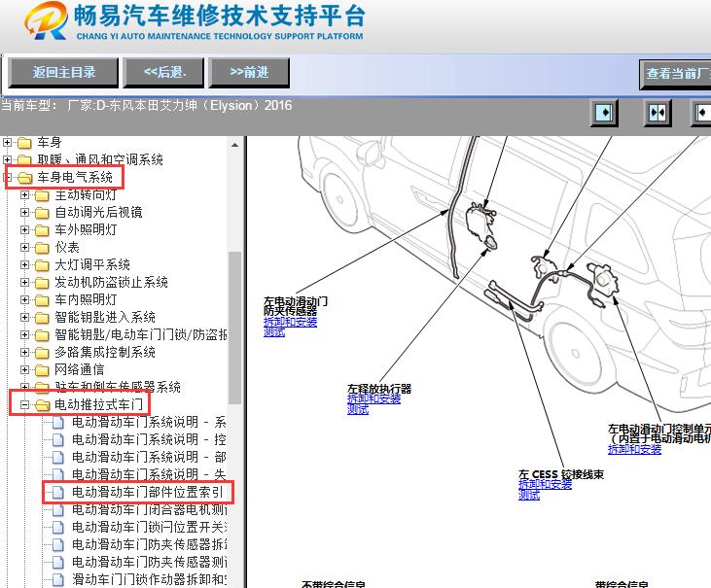Click the 自动调光后视镜 folder icon

point(42,213)
